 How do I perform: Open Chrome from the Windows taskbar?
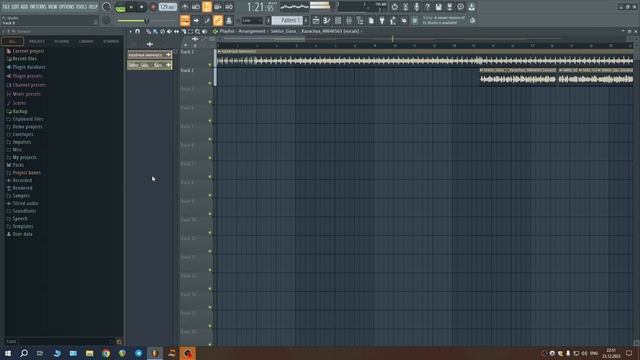pyautogui.click(x=106, y=353)
